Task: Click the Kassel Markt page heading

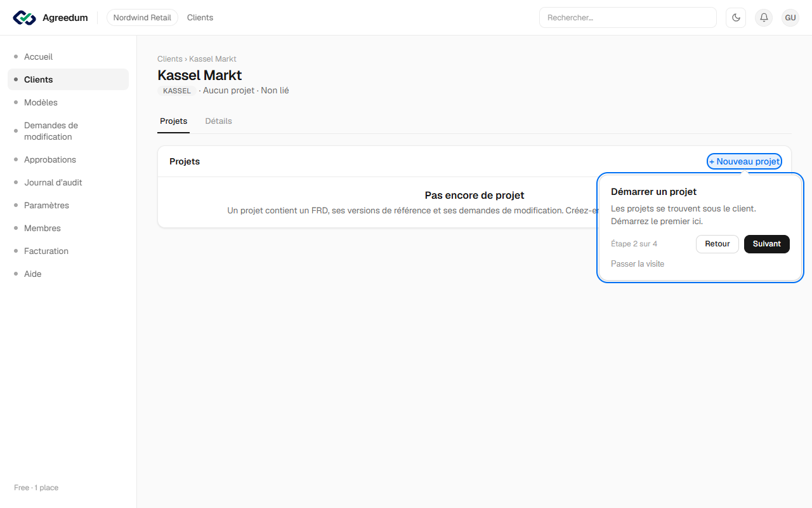Action: click(x=200, y=75)
